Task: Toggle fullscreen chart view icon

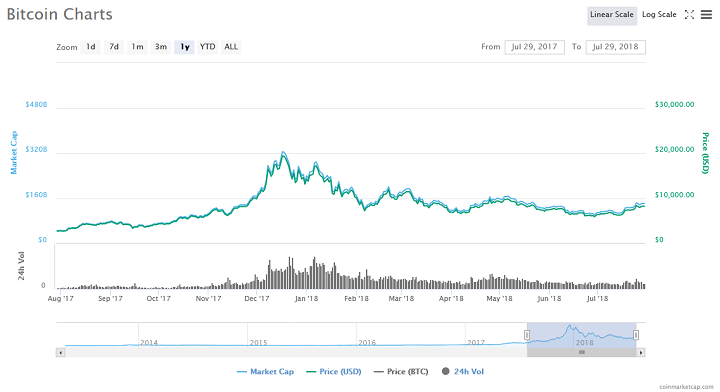Action: pyautogui.click(x=689, y=15)
